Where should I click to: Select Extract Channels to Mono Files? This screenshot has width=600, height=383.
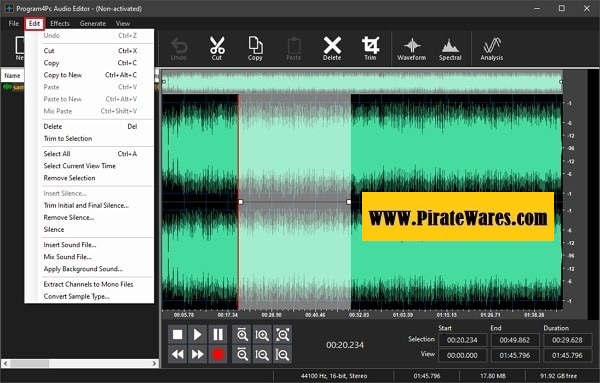pos(90,284)
